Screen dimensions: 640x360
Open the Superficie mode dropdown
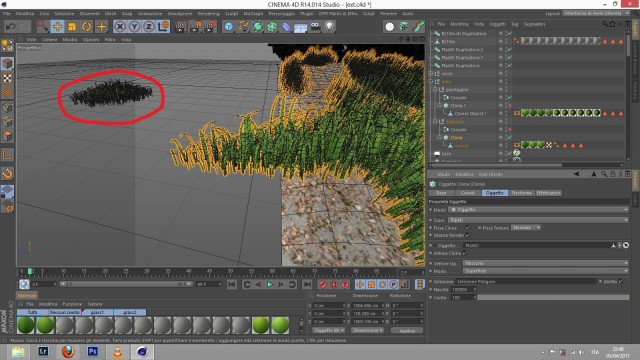[545, 271]
